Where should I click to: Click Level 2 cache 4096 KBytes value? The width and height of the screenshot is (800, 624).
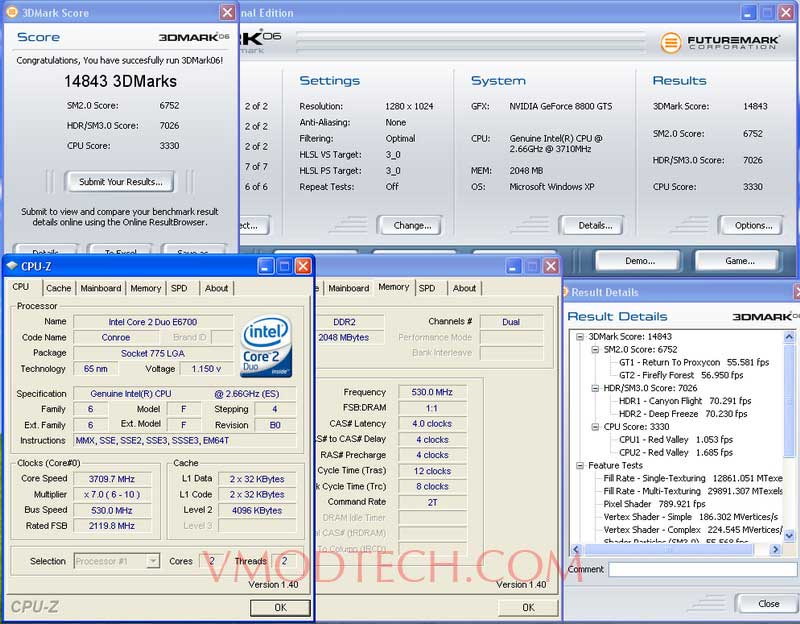click(257, 510)
